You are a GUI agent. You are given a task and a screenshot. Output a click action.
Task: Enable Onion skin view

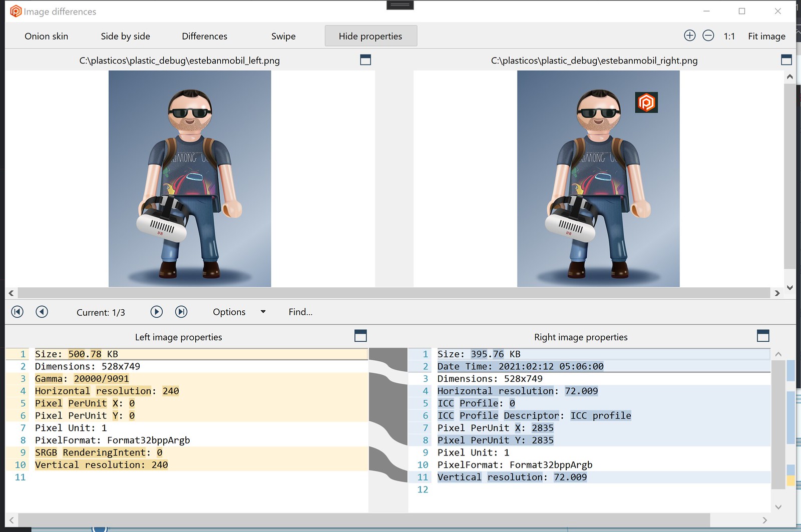pos(46,36)
